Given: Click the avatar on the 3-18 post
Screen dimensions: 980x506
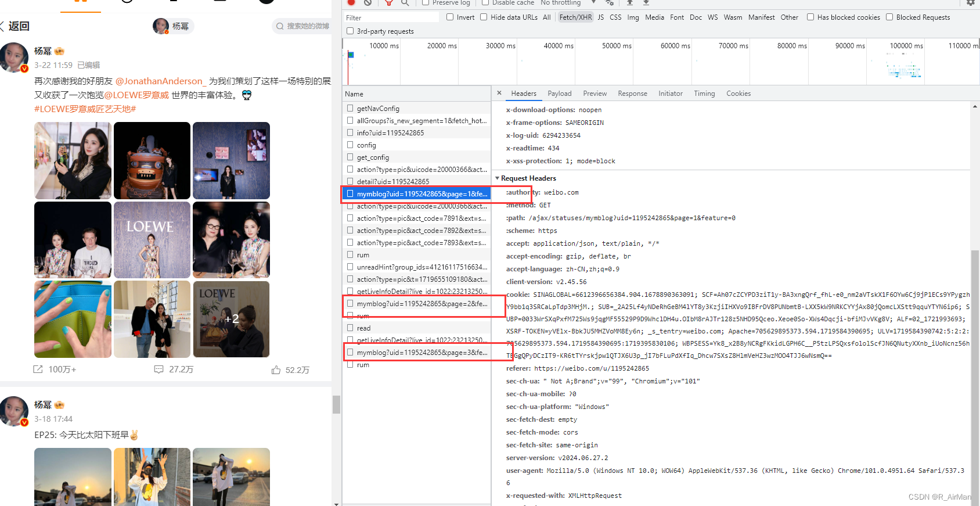Looking at the screenshot, I should click(14, 411).
